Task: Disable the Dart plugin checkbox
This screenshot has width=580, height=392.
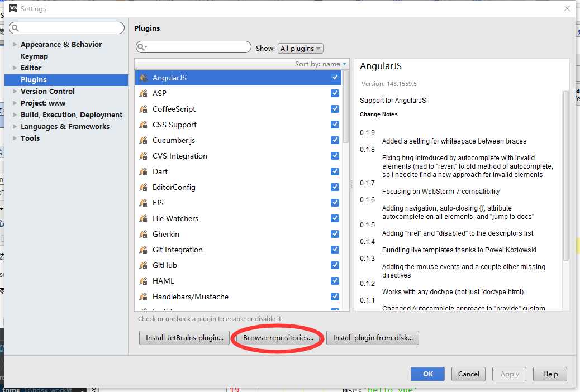Action: pyautogui.click(x=335, y=171)
